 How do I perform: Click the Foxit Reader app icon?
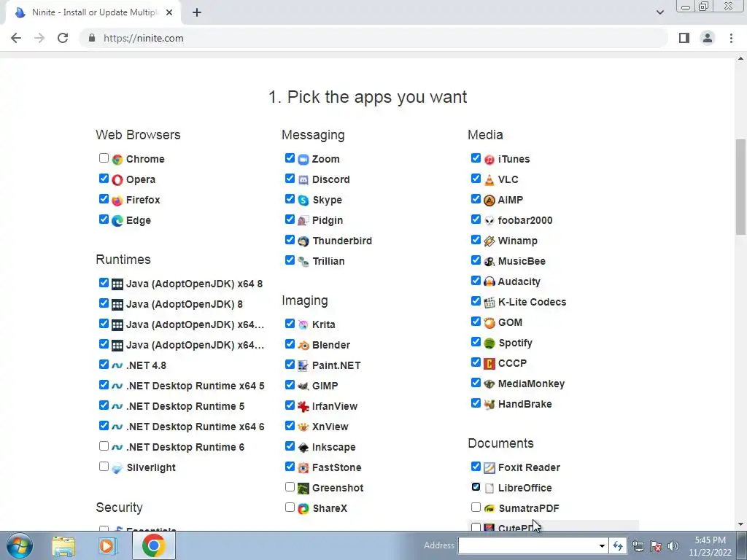(x=489, y=467)
